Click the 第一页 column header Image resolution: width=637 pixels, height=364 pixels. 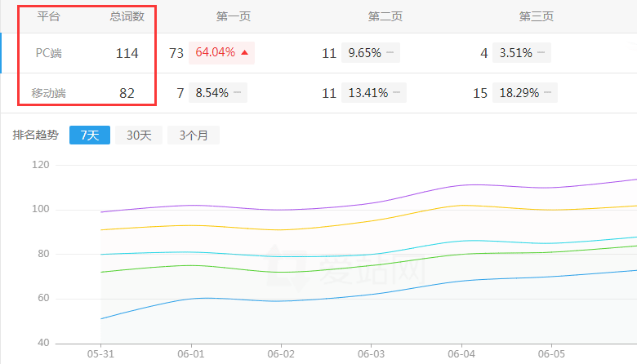[233, 16]
